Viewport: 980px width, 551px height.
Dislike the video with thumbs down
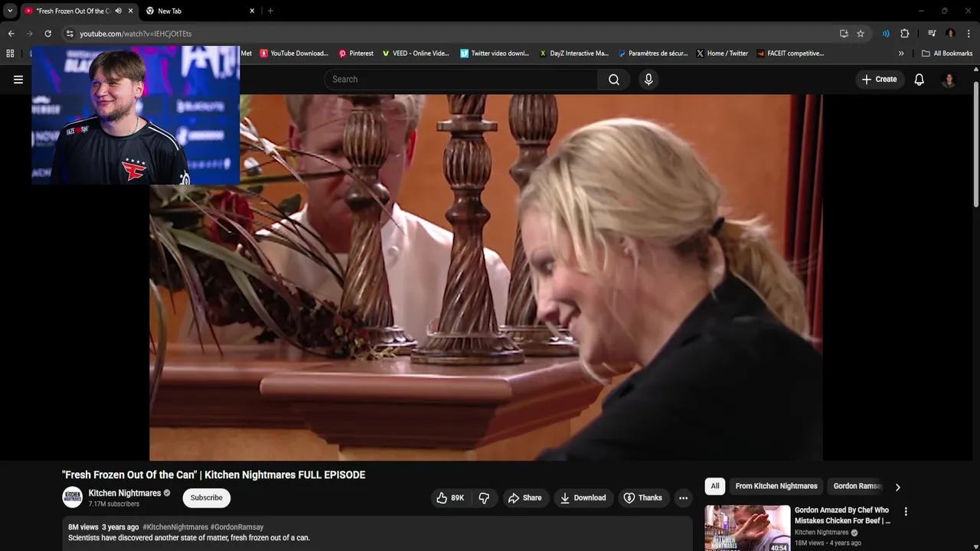[x=484, y=497]
